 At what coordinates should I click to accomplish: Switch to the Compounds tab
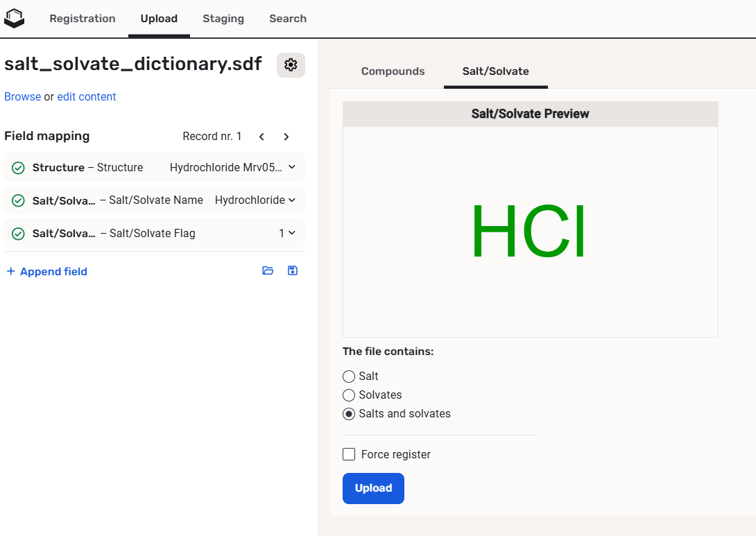(393, 71)
